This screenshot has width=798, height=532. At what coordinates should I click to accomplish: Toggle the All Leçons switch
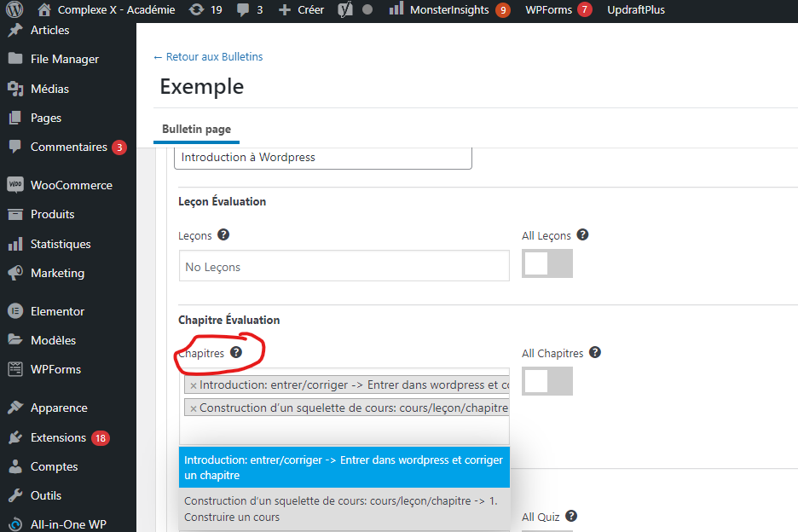(x=546, y=263)
